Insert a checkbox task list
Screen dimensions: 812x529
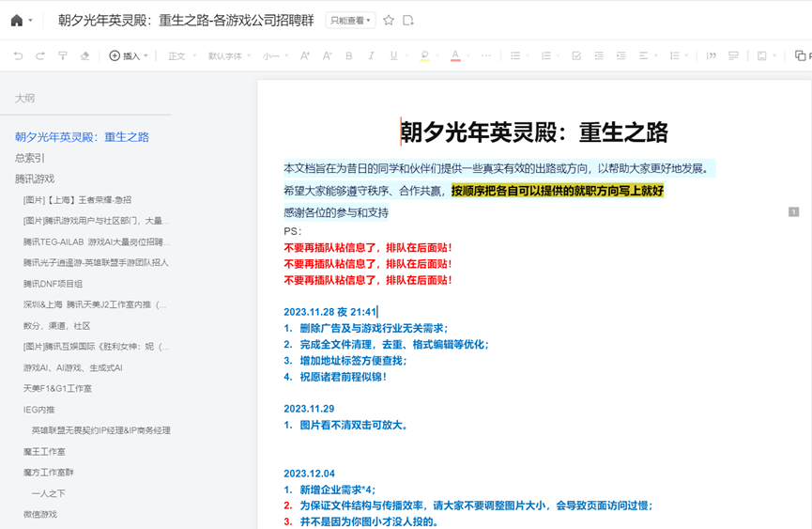click(x=576, y=56)
